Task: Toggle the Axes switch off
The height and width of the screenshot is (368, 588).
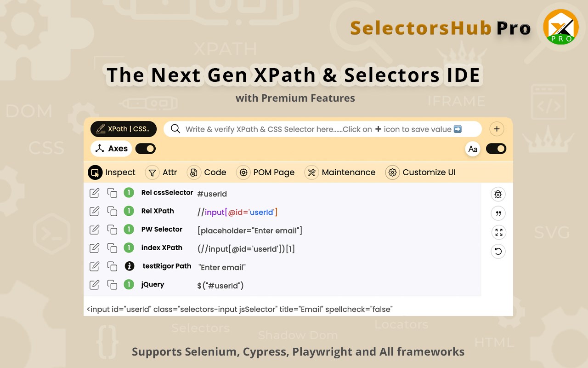Action: pos(145,149)
